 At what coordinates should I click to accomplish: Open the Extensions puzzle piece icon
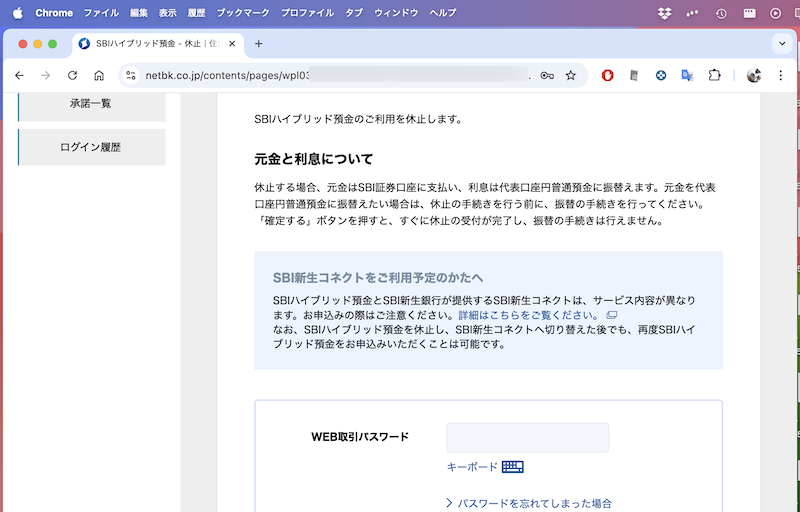click(715, 75)
